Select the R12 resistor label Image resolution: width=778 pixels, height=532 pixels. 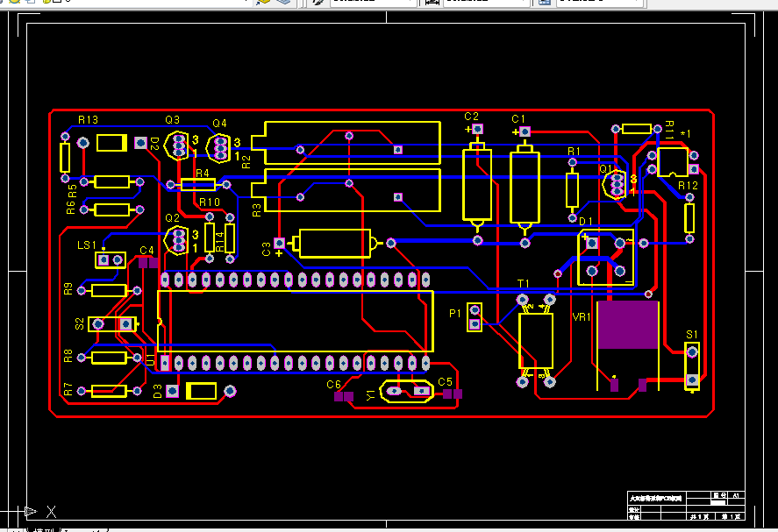point(688,186)
